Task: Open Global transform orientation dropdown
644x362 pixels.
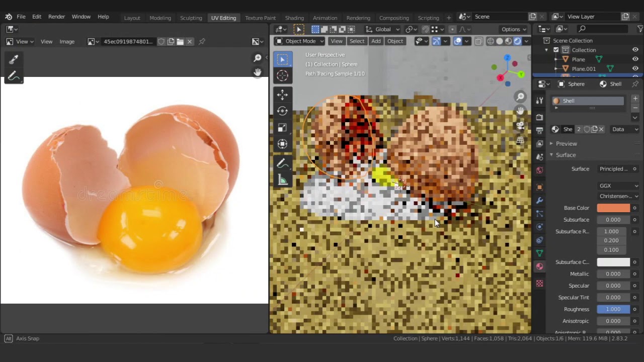Action: 383,29
